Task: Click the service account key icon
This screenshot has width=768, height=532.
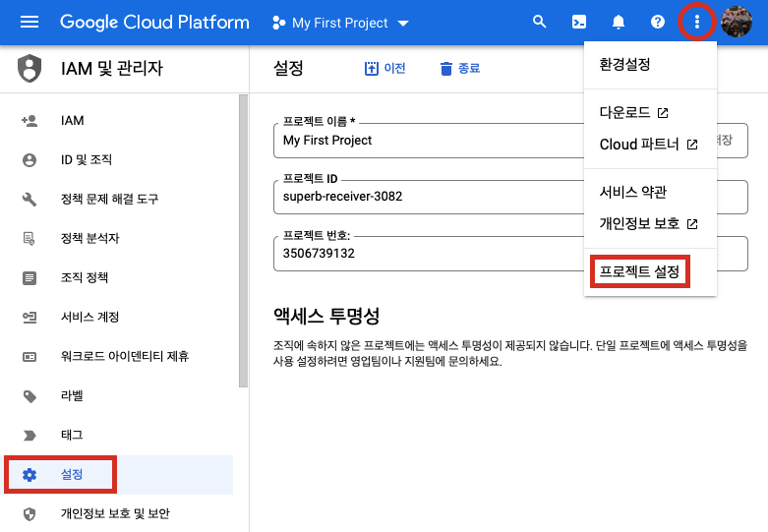Action: 30,318
